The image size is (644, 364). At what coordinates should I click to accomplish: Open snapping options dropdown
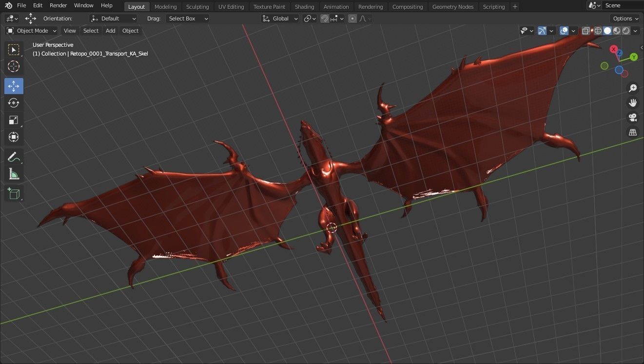coord(337,19)
